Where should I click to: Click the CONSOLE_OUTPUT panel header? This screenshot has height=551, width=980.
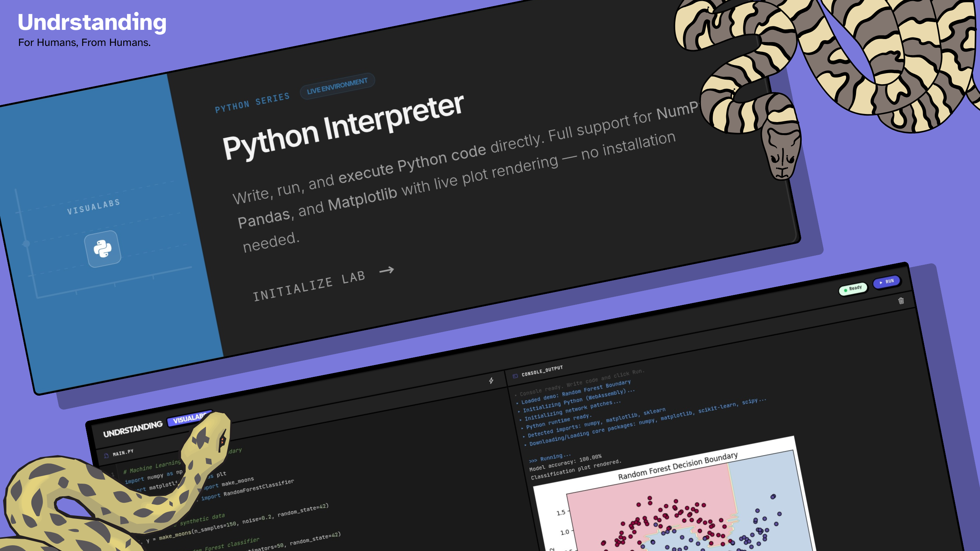pyautogui.click(x=539, y=371)
